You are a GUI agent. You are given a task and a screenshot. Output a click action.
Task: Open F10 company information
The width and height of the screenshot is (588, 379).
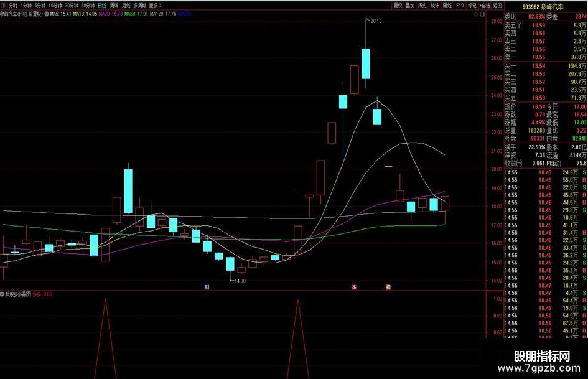point(460,6)
